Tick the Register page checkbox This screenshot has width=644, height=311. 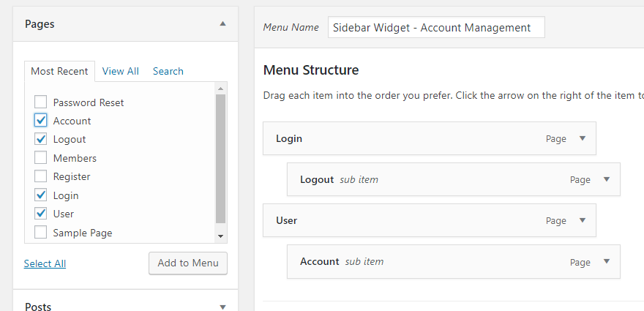[40, 176]
